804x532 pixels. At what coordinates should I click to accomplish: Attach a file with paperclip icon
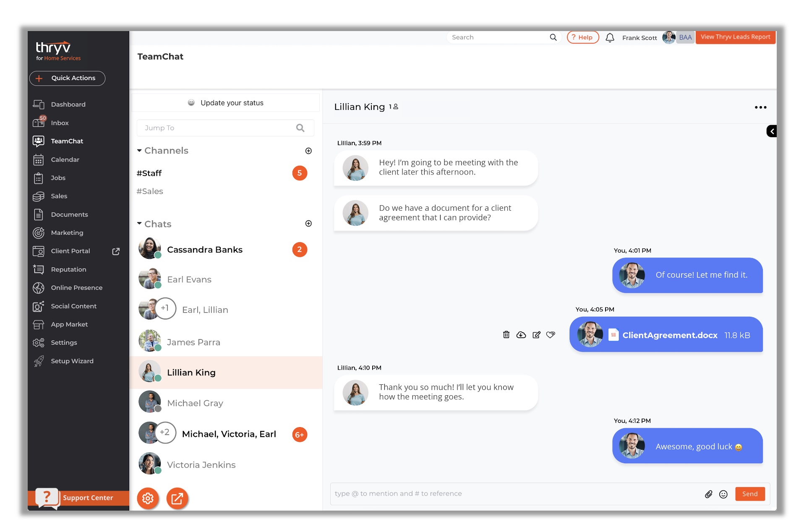tap(708, 494)
